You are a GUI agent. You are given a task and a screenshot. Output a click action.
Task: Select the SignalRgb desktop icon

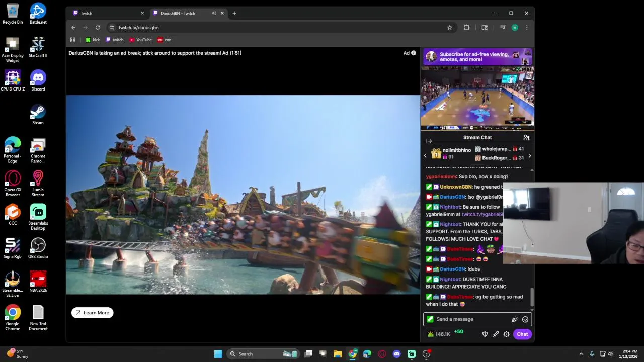pos(13,248)
